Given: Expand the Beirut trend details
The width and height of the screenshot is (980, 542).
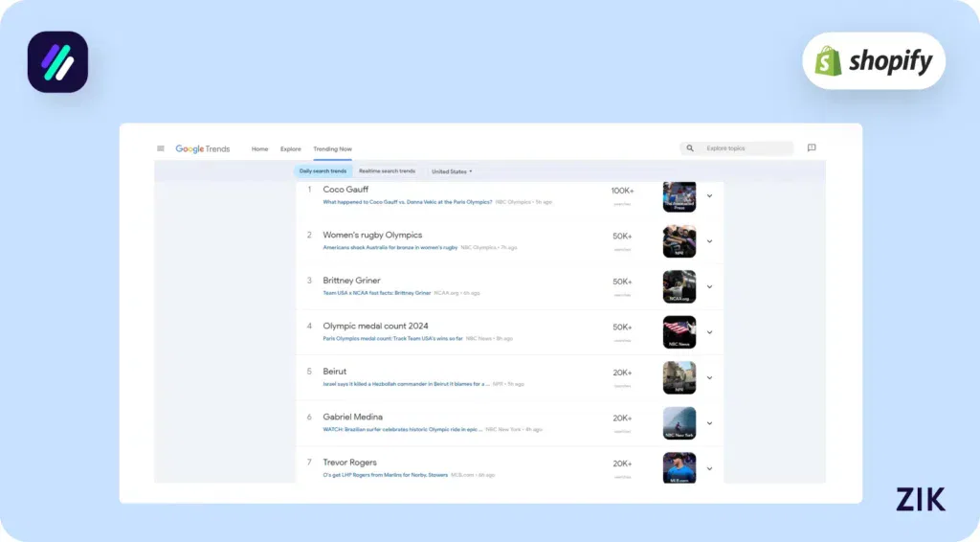Looking at the screenshot, I should coord(709,377).
